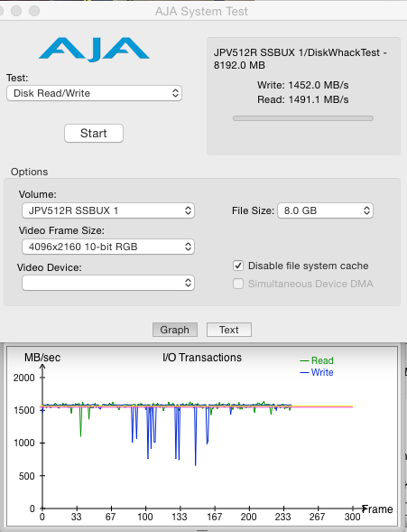The width and height of the screenshot is (407, 532).
Task: Click the Frame axis label
Action: point(378,509)
